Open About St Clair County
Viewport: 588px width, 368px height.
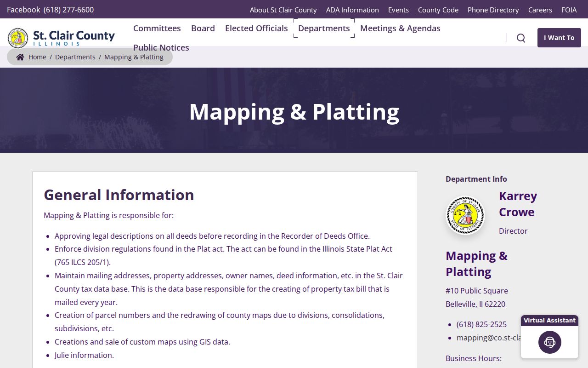pyautogui.click(x=283, y=10)
